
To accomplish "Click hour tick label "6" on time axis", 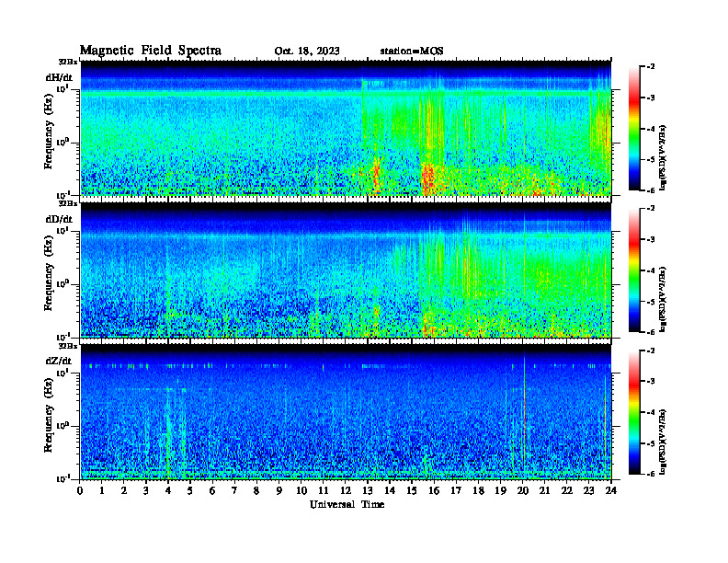I will (x=212, y=491).
